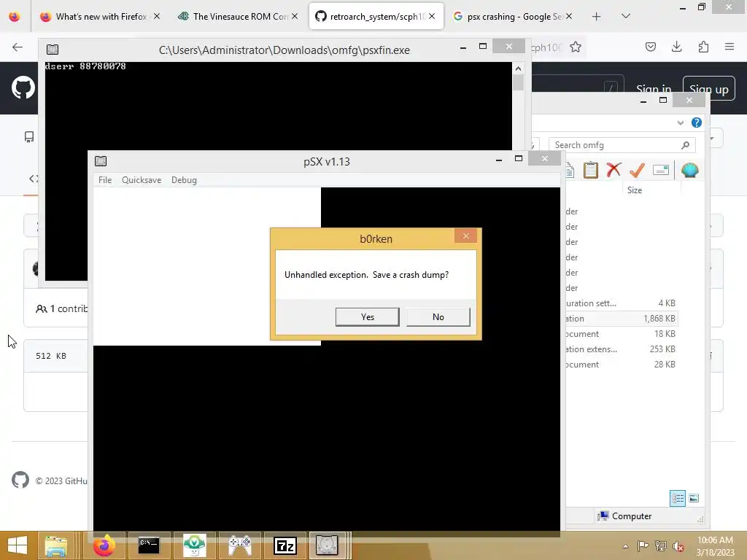This screenshot has height=560, width=747.
Task: Click the red X Delete toolbar icon
Action: click(x=614, y=170)
